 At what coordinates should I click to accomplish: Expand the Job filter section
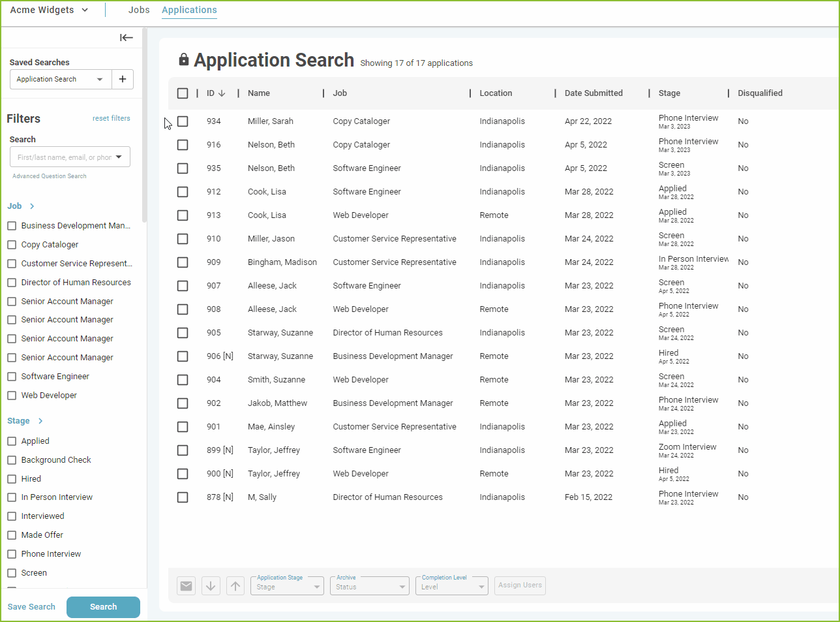31,206
